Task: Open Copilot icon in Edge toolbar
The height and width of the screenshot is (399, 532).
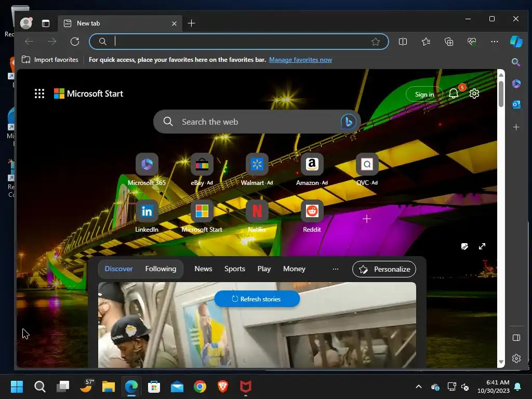Action: (516, 42)
